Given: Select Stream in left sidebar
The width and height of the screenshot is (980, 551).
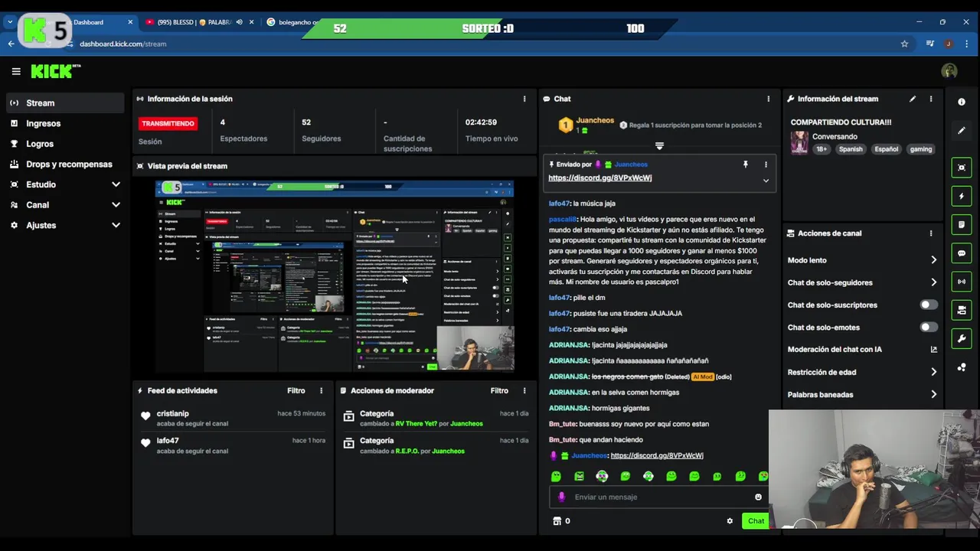Looking at the screenshot, I should point(65,103).
